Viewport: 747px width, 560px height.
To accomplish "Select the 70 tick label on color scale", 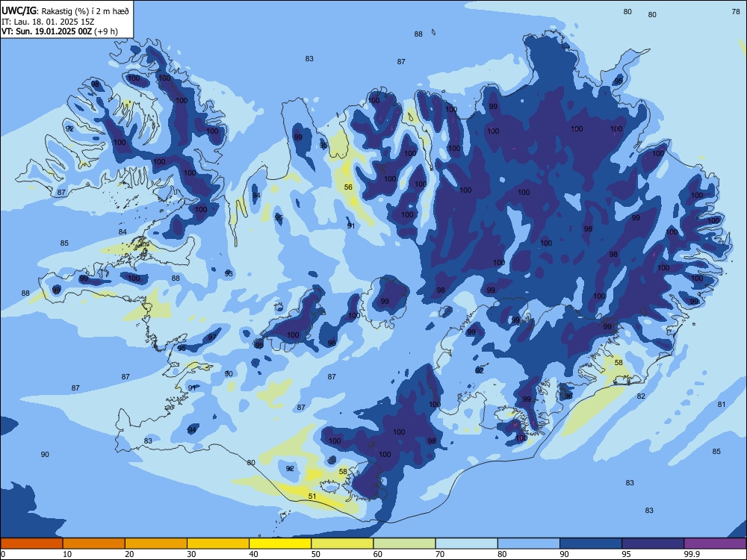I will [440, 554].
